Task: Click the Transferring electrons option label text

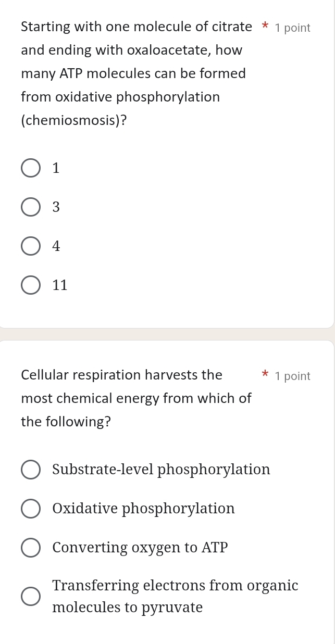Action: point(175,596)
